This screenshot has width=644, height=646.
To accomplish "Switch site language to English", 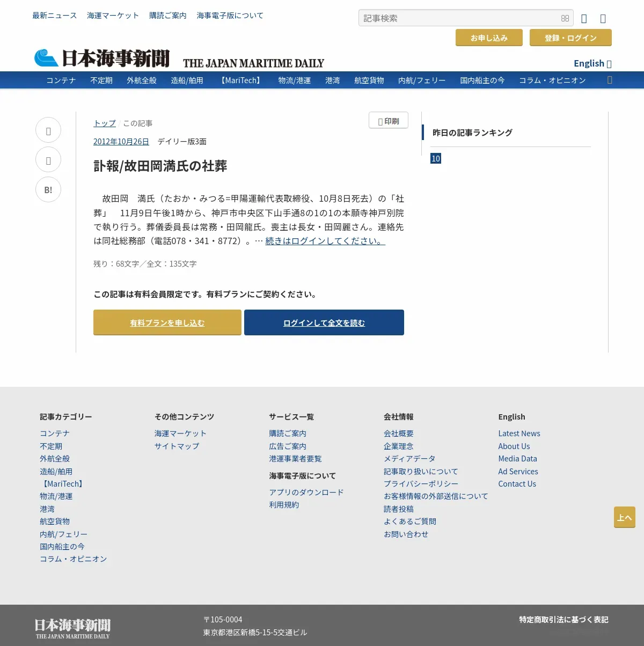I will [592, 63].
